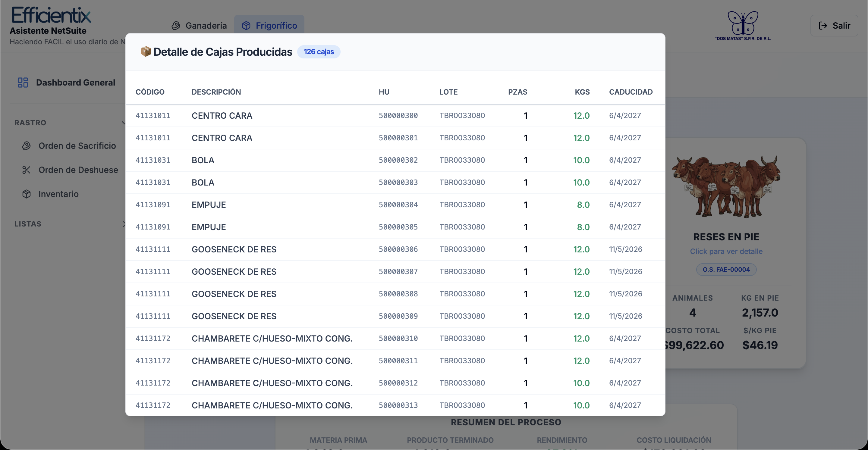868x450 pixels.
Task: Click the Salir button
Action: pyautogui.click(x=834, y=26)
